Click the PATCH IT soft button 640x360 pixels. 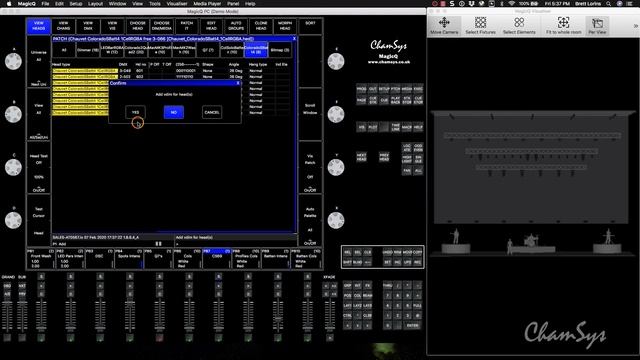tap(187, 26)
